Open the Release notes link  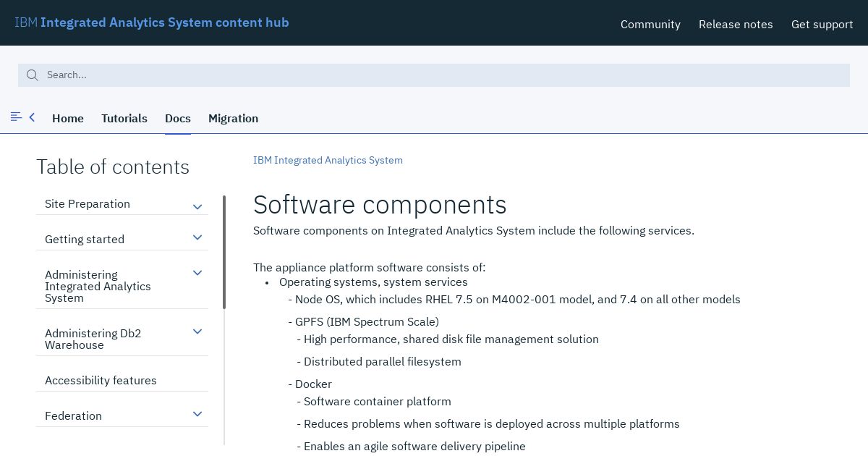[736, 25]
